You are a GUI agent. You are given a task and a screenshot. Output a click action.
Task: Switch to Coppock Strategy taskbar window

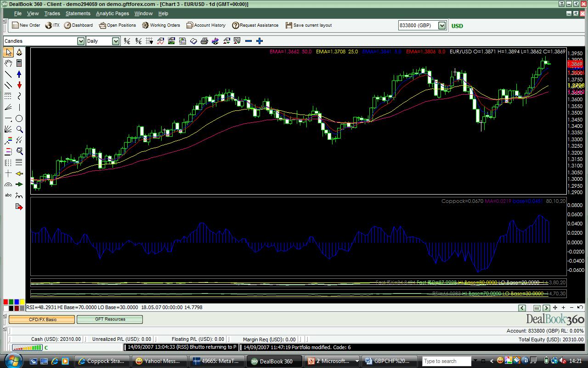[x=102, y=361]
